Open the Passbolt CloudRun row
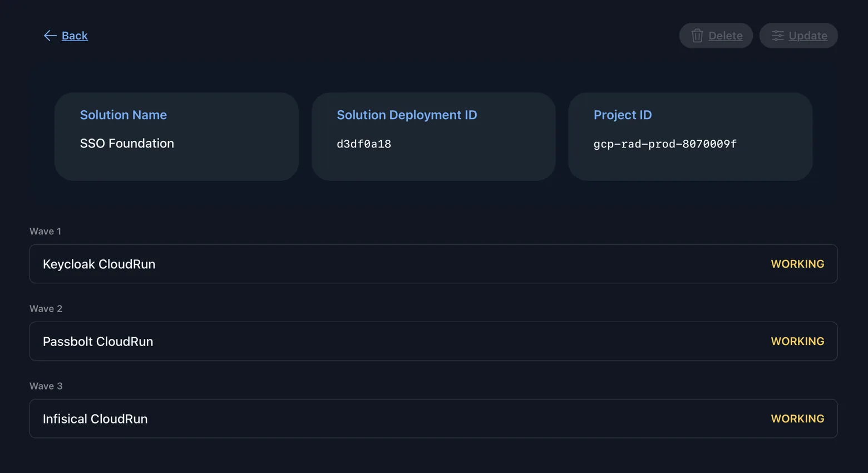868x473 pixels. coord(433,341)
